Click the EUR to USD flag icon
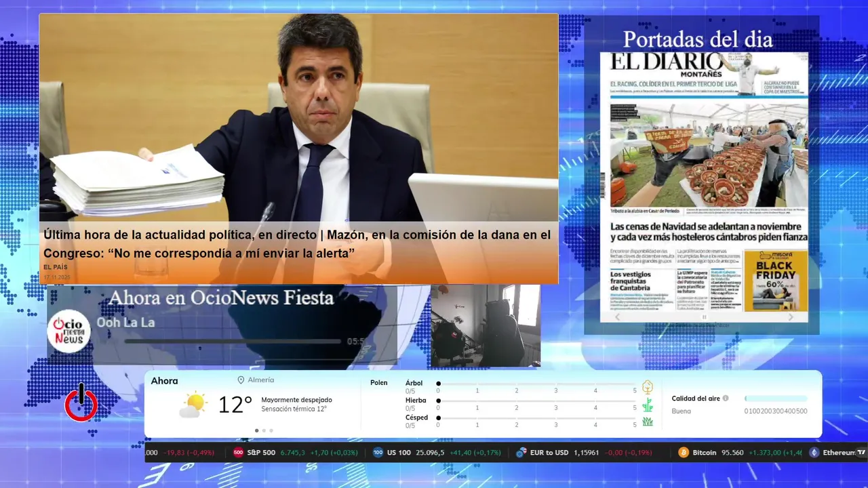Viewport: 868px width, 488px height. pyautogui.click(x=521, y=453)
